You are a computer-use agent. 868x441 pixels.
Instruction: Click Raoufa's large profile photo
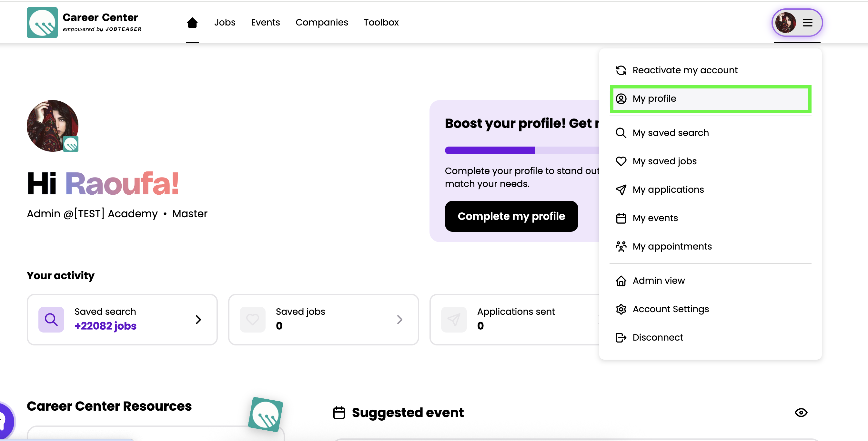[x=52, y=125]
